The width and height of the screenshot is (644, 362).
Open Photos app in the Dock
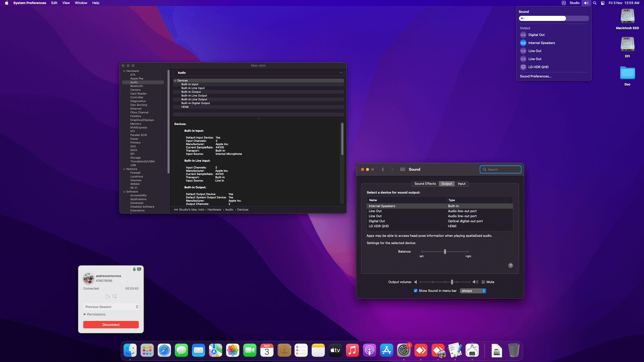233,351
